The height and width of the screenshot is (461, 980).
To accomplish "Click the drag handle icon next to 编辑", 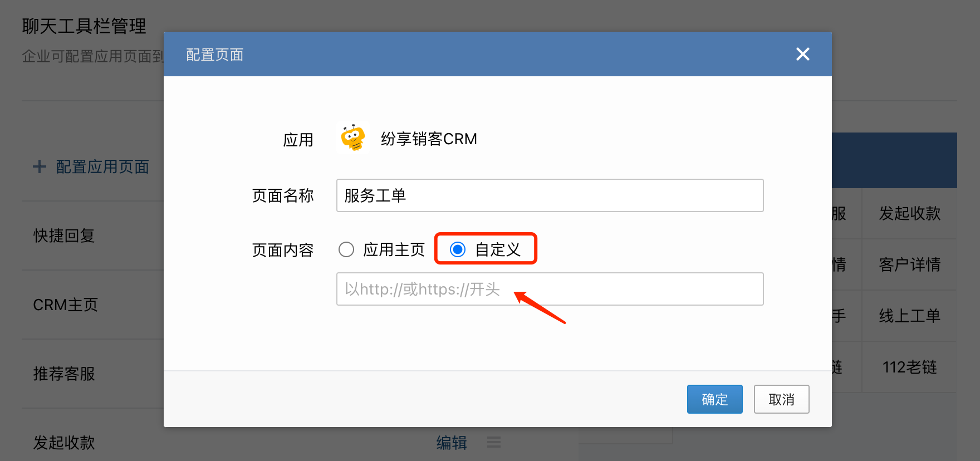I will point(494,443).
